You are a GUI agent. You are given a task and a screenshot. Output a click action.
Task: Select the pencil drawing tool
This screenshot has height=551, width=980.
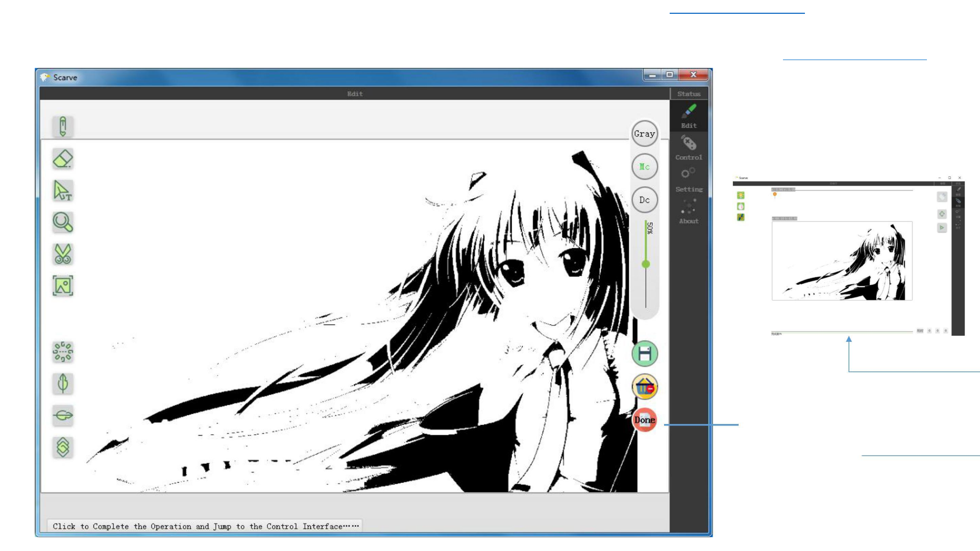coord(63,126)
